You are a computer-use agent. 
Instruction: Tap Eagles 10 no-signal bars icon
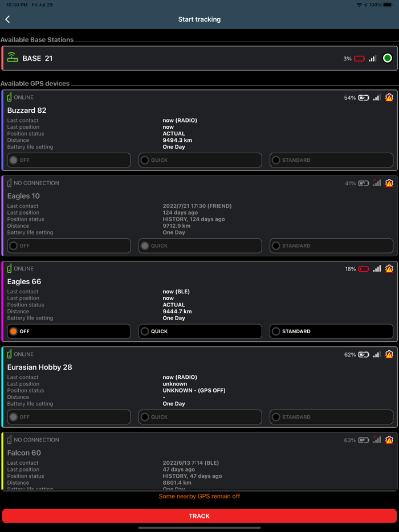[x=377, y=183]
